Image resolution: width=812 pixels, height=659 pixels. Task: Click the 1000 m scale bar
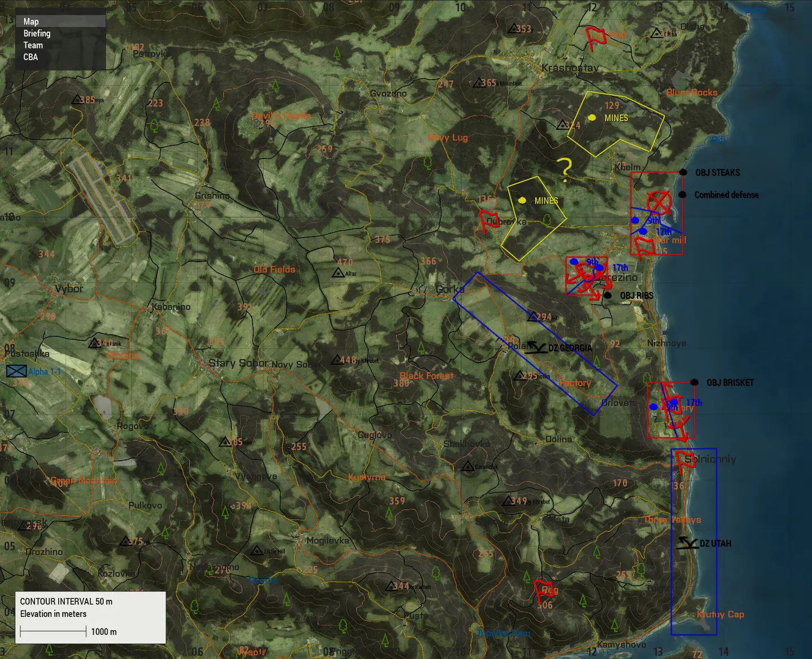[53, 631]
